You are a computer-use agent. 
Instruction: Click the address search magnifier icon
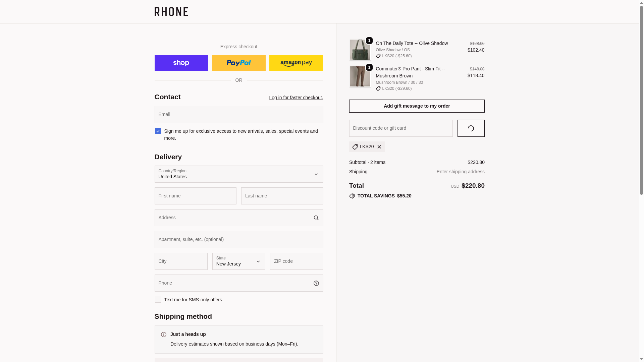pos(316,218)
